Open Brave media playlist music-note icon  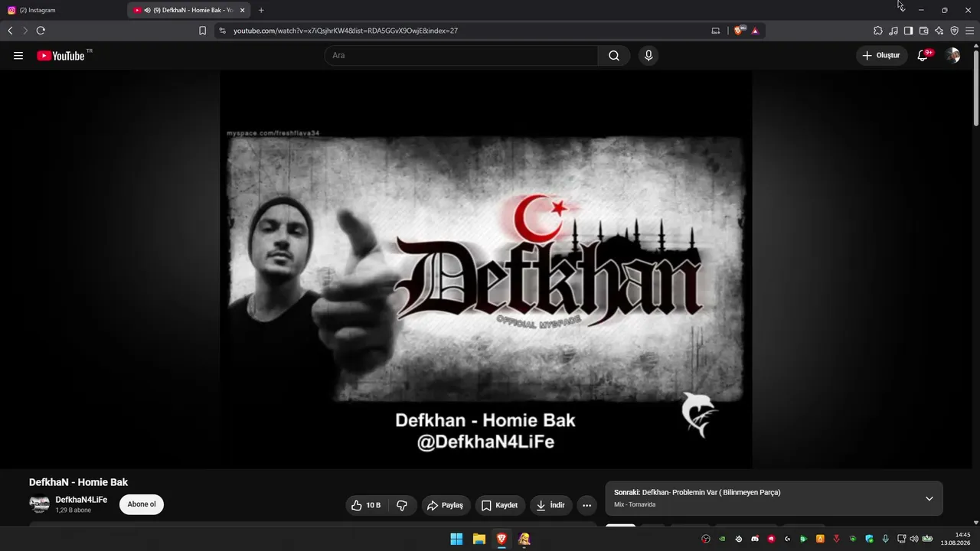tap(893, 31)
